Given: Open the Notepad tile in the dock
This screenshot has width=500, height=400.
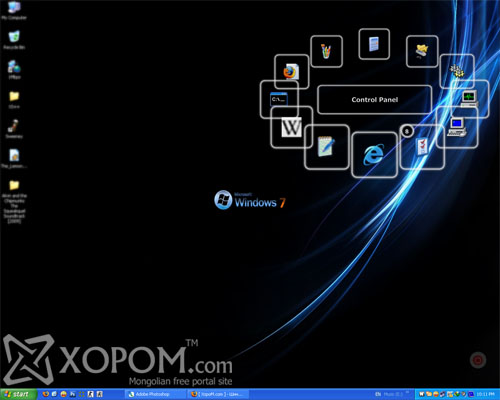Looking at the screenshot, I should pyautogui.click(x=326, y=147).
